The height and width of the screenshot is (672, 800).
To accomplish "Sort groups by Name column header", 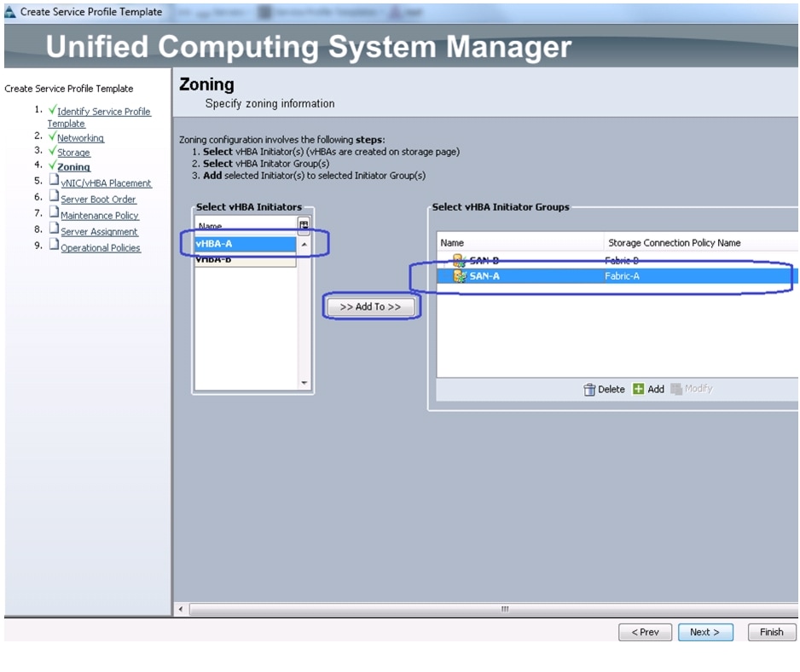I will (520, 243).
